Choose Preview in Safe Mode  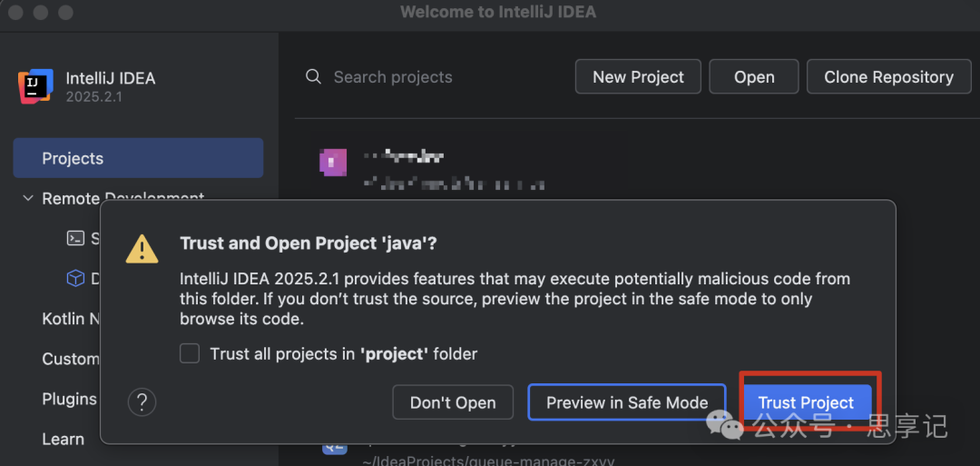point(627,402)
